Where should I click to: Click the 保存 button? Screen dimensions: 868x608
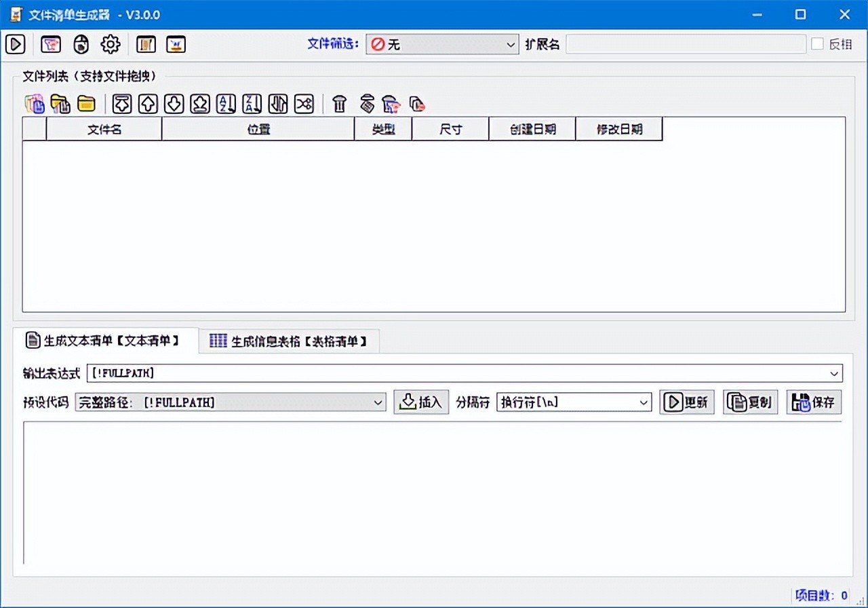814,402
